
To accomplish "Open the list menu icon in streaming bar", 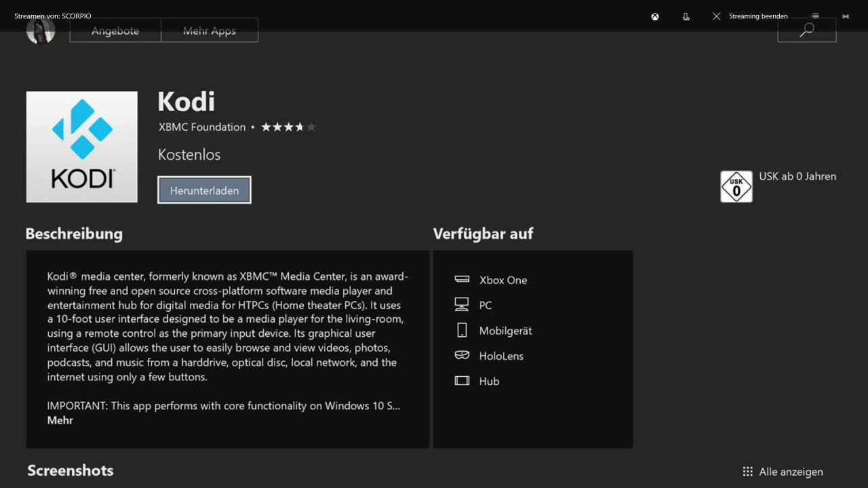I will pos(816,16).
